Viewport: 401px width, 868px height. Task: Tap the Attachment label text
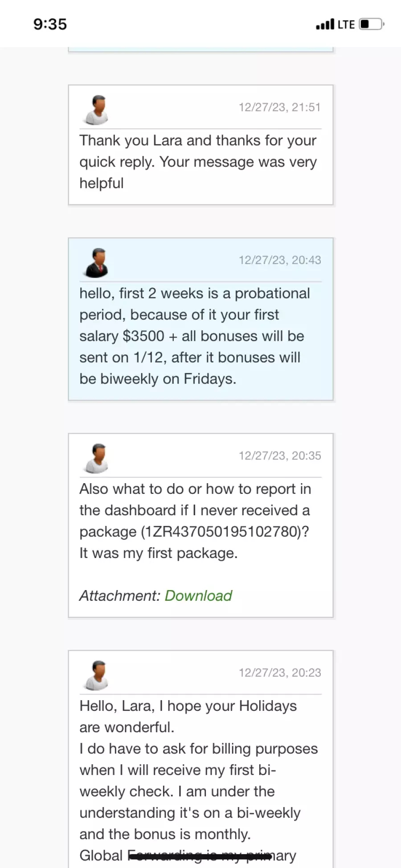[120, 595]
